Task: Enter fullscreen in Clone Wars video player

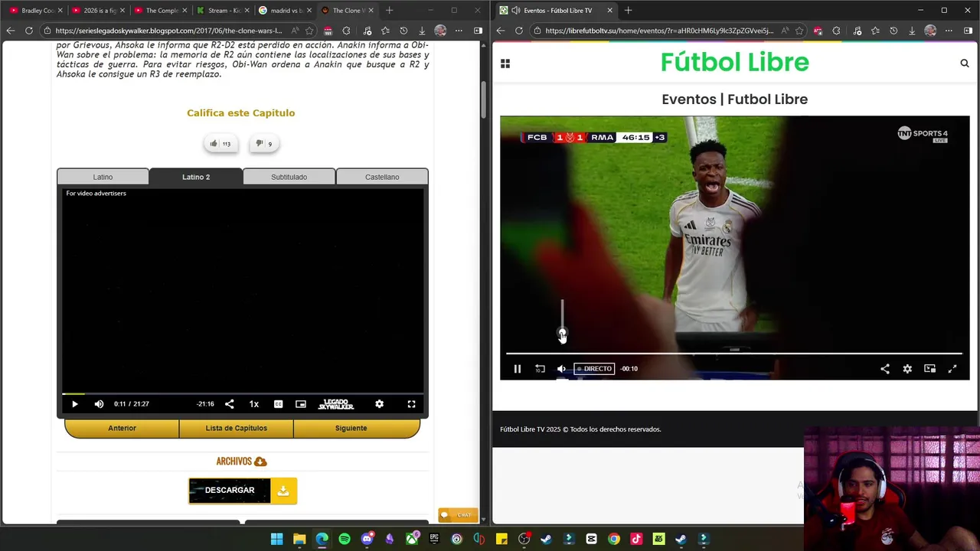Action: [411, 404]
